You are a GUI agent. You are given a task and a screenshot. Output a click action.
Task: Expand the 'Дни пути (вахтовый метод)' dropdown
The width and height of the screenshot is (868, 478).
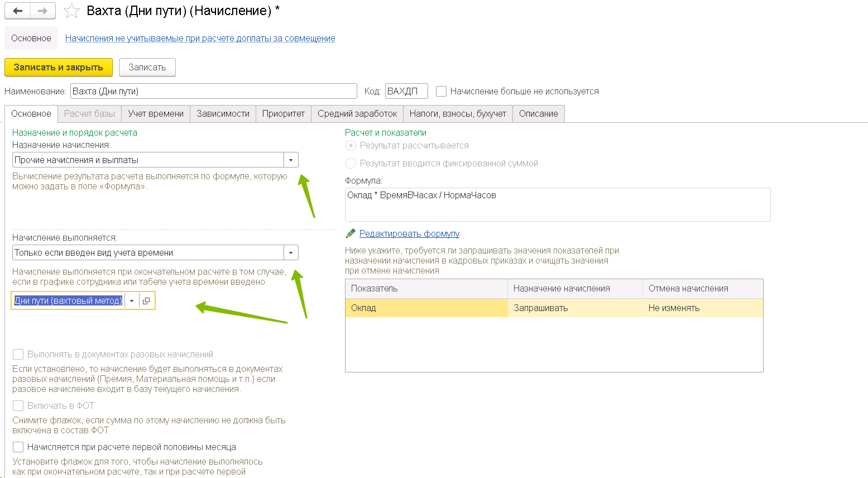coord(132,300)
